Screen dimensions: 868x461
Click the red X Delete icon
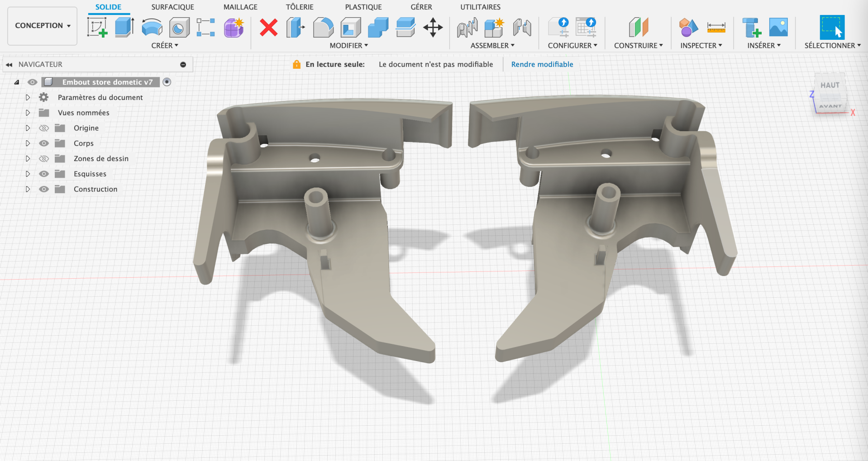point(269,27)
